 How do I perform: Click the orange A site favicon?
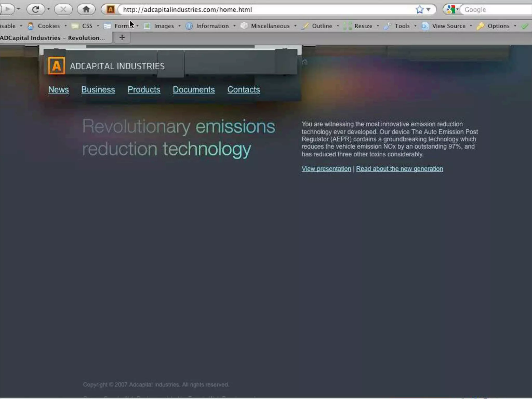click(110, 10)
